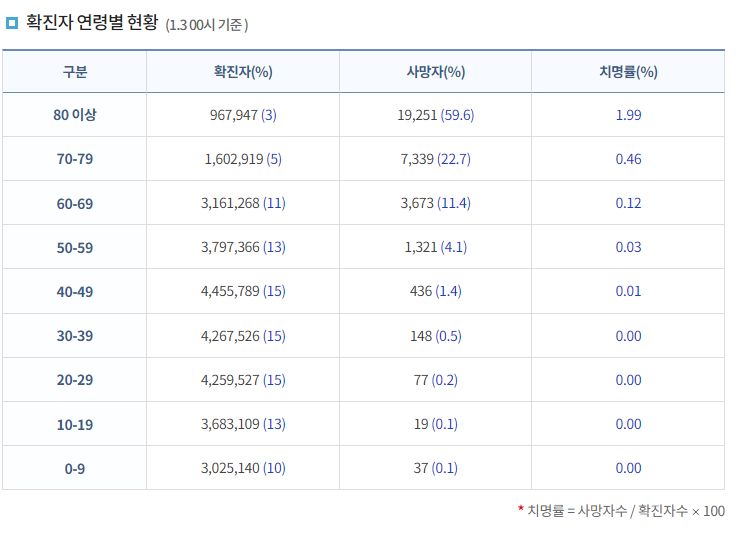Click the deaths cell 436 (1.4)
This screenshot has height=533, width=737.
(x=436, y=291)
